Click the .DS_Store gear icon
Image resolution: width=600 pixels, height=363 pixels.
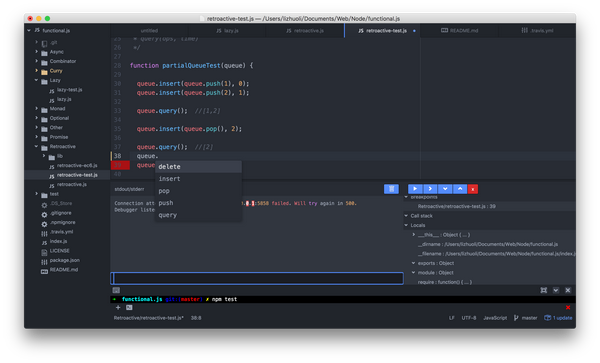[x=44, y=204]
